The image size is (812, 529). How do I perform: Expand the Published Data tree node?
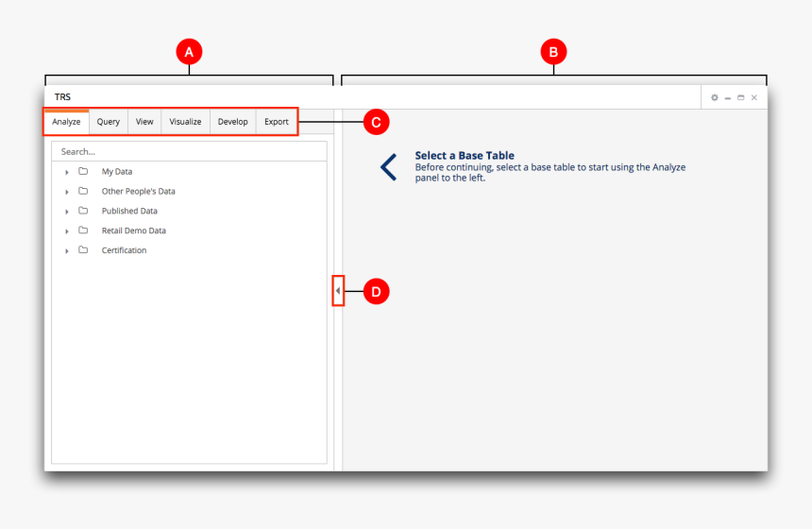point(67,212)
